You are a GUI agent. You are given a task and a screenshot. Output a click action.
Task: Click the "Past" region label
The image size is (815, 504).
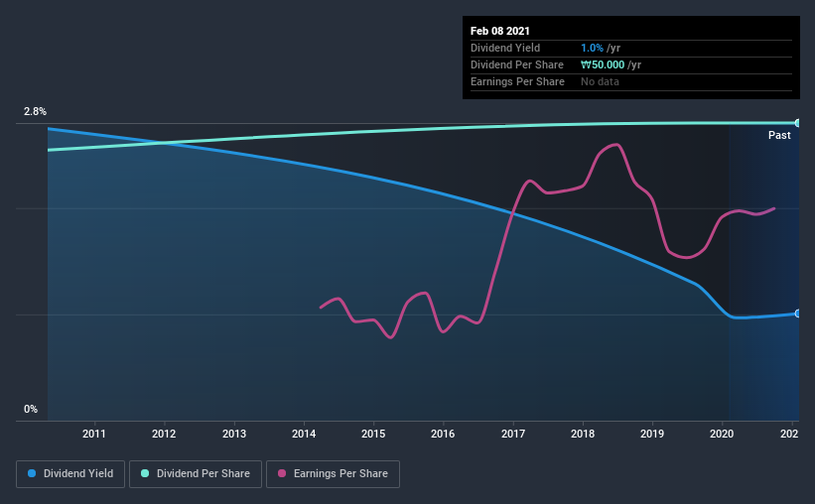coord(779,135)
